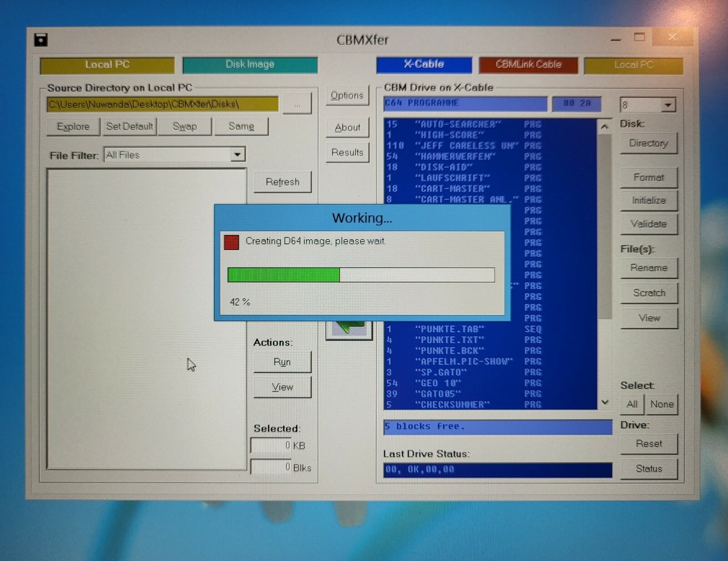Click the scroll up arrow of CBM file list
Screen dimensions: 728x561
click(x=604, y=126)
